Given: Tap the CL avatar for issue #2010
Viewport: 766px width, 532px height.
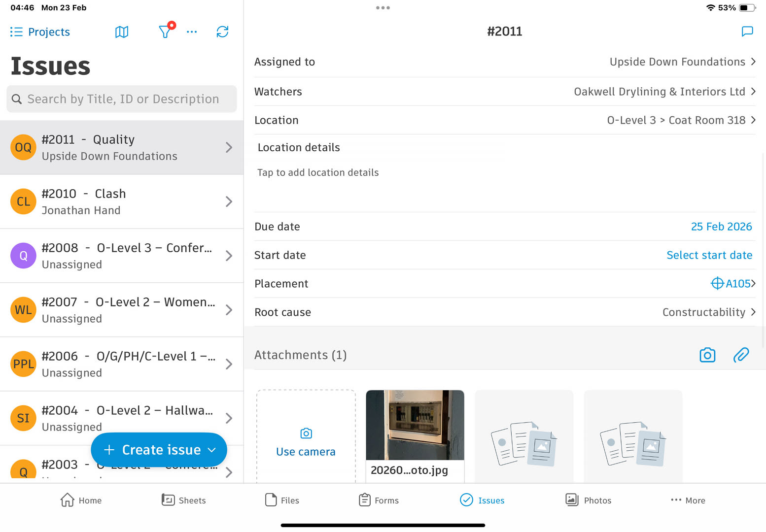Looking at the screenshot, I should tap(23, 201).
